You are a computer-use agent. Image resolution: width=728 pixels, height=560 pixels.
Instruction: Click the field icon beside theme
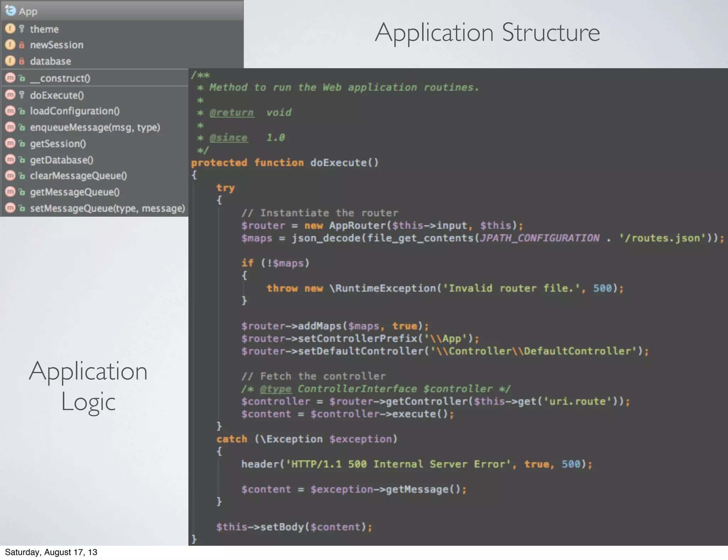(x=10, y=28)
